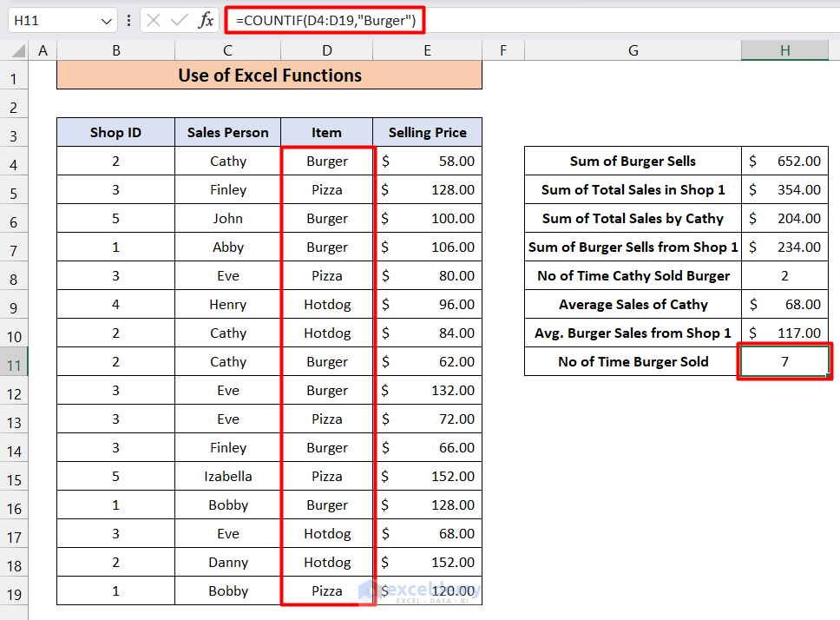Select the 'Finley' cell in row 5

click(227, 189)
